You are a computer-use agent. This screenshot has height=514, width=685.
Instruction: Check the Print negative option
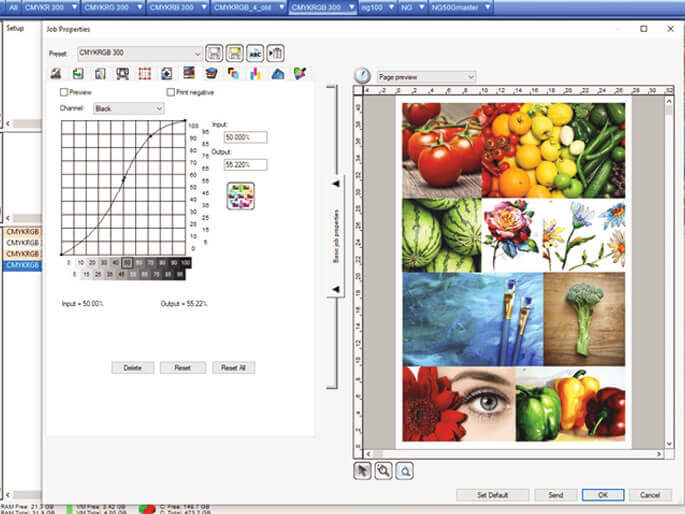click(x=170, y=92)
